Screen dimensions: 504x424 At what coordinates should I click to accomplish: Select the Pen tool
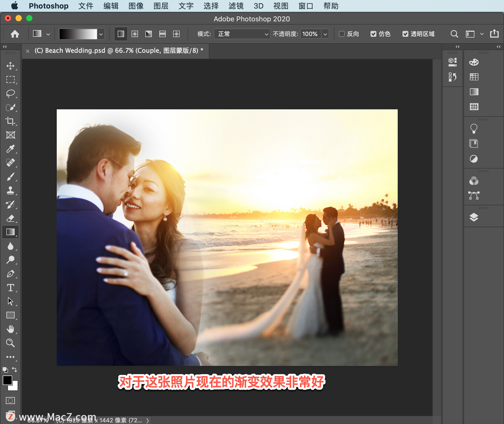pyautogui.click(x=10, y=274)
